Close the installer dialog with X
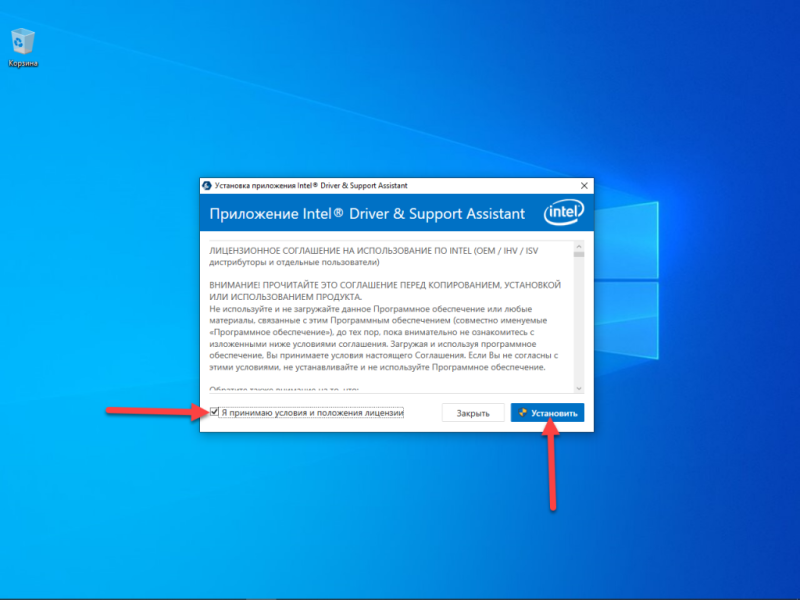The height and width of the screenshot is (600, 800). [x=584, y=186]
